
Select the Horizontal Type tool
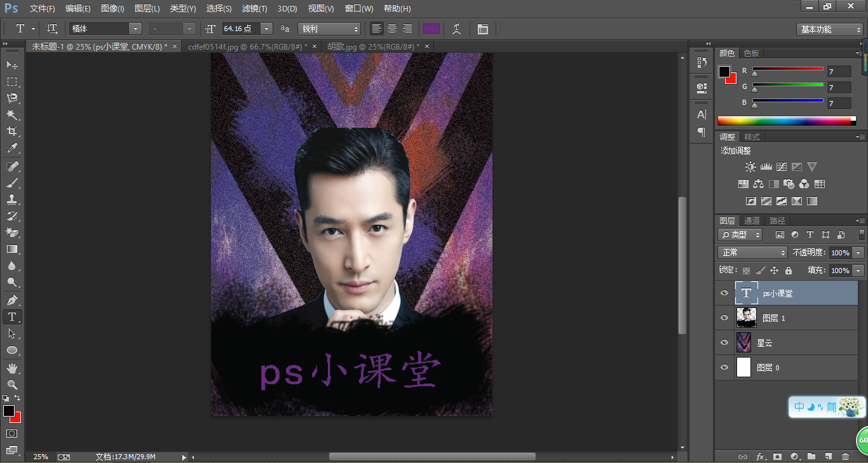(12, 316)
